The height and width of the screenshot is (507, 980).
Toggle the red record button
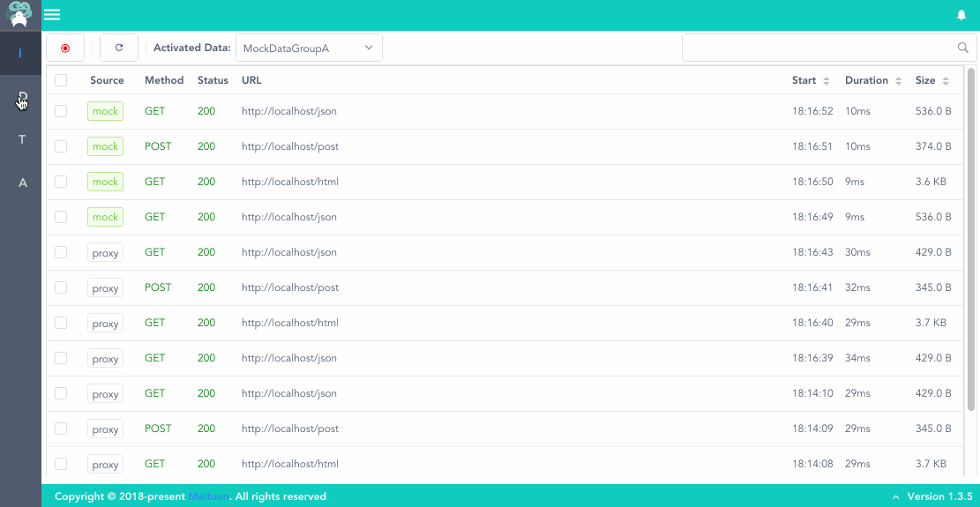click(x=65, y=48)
